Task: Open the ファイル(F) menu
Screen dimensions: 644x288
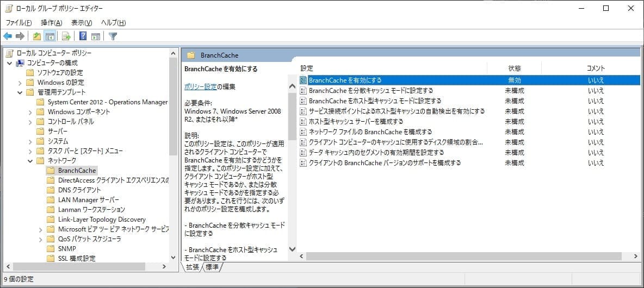Action: tap(18, 23)
